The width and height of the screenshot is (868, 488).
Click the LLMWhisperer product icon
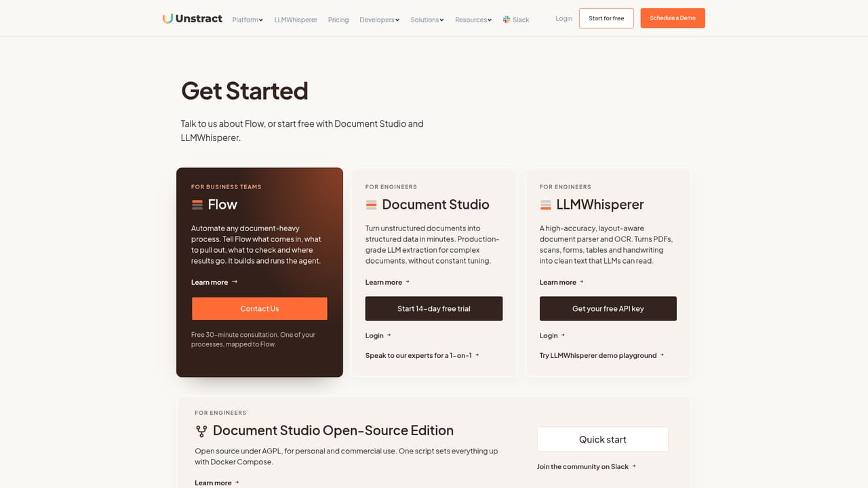pos(546,205)
